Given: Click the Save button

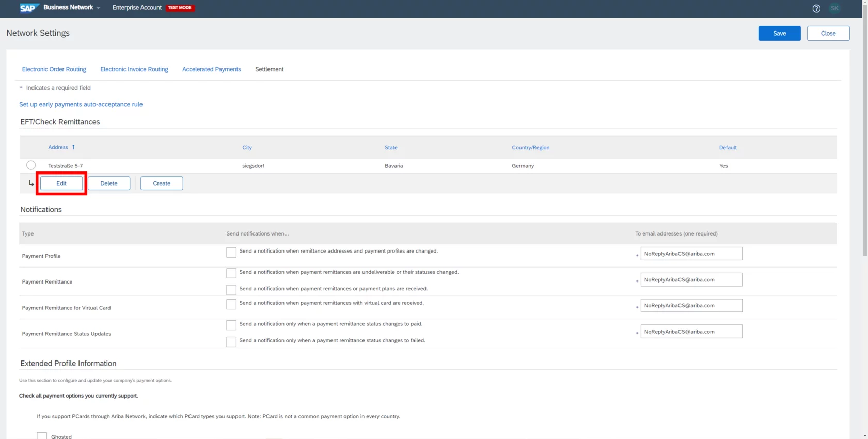Looking at the screenshot, I should click(779, 33).
